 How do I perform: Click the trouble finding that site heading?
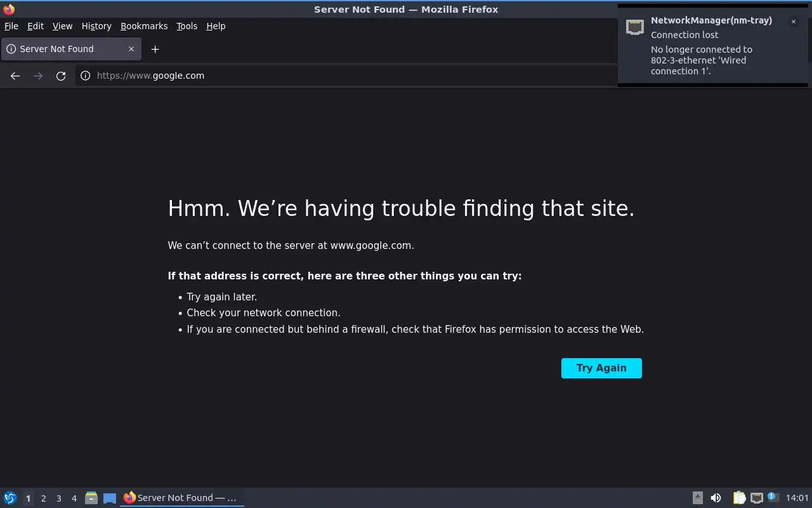pyautogui.click(x=401, y=208)
